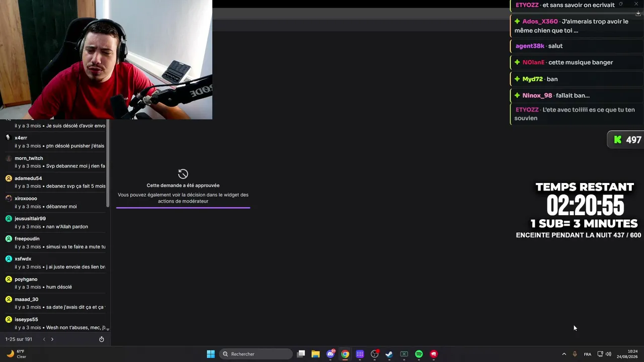Open x4err's avatar in the unban list
This screenshot has height=362, width=644.
tap(8, 137)
